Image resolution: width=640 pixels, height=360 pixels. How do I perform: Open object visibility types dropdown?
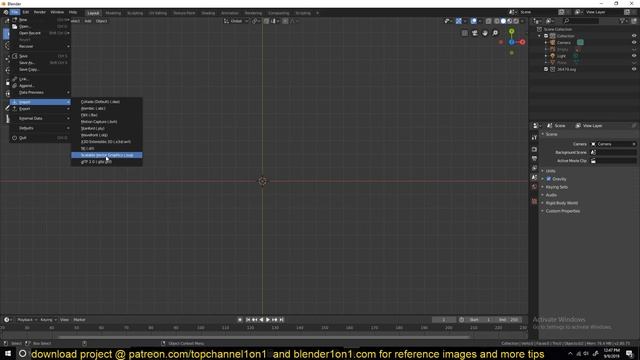[448, 21]
